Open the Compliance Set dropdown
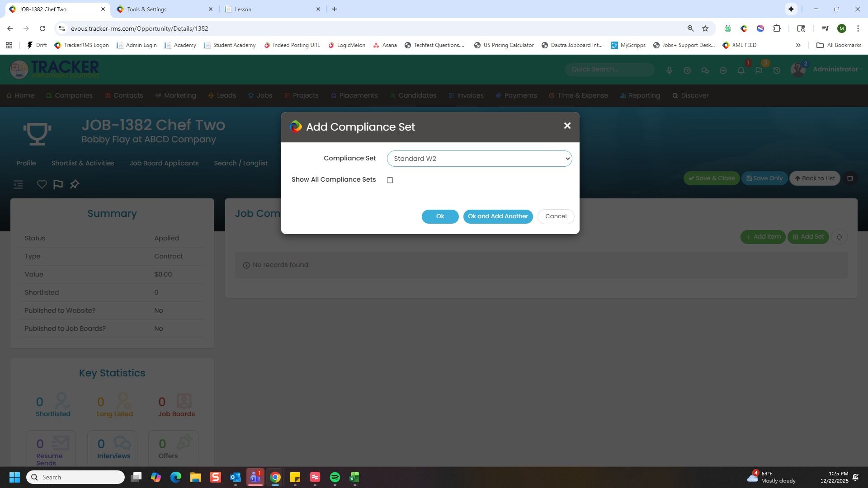Viewport: 868px width, 488px height. (479, 159)
